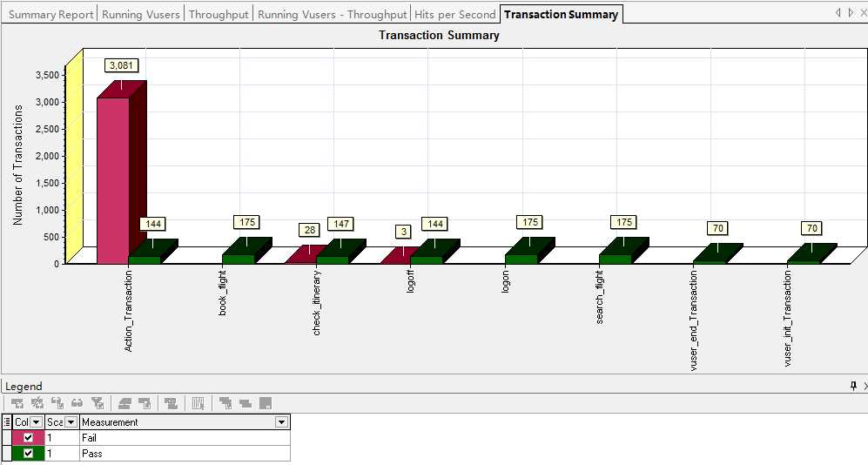
Task: Click the logoff axis label
Action: (410, 281)
